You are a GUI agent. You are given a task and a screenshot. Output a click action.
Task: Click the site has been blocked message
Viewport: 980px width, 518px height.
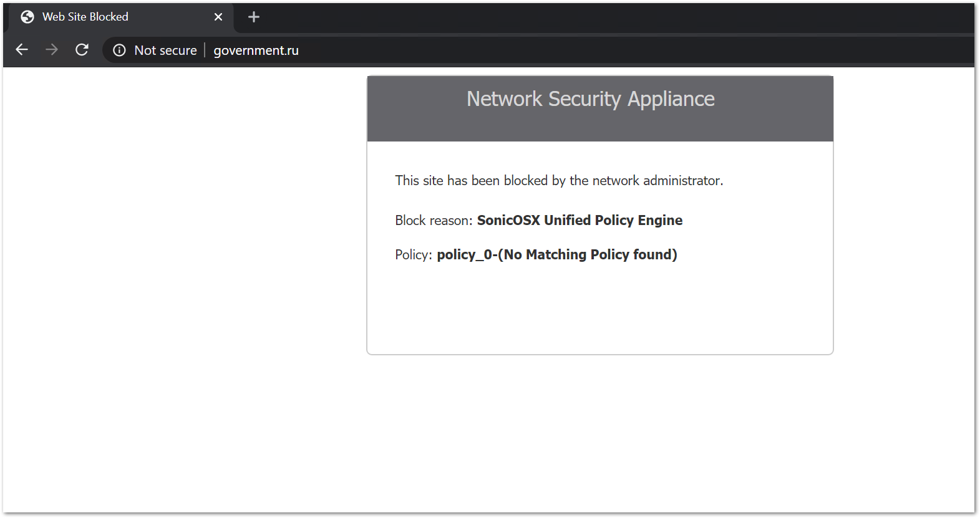tap(559, 181)
